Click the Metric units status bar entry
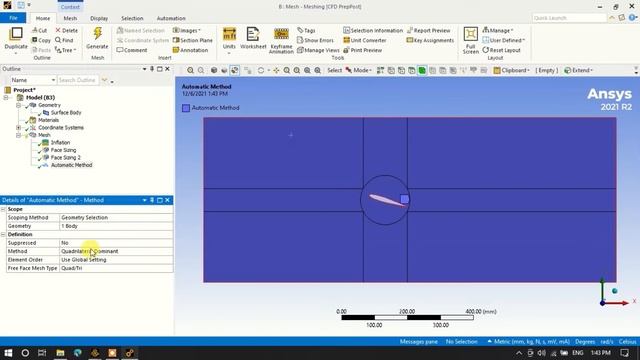The height and width of the screenshot is (360, 640). click(531, 342)
